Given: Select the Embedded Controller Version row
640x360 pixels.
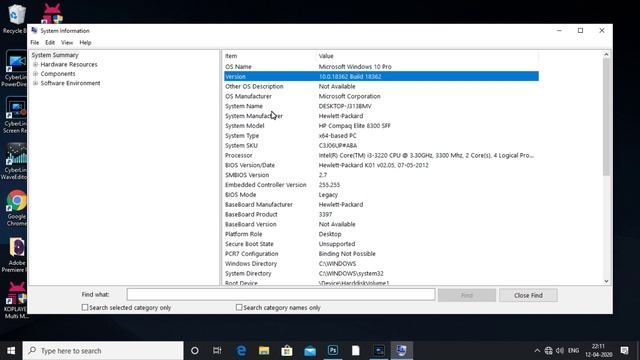Looking at the screenshot, I should point(381,185).
